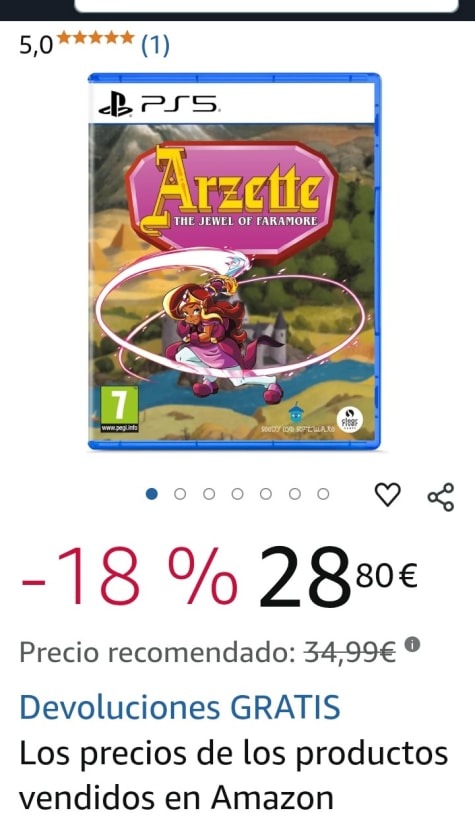This screenshot has height=819, width=475.
Task: Tap the 28,80€ current price
Action: tap(338, 577)
